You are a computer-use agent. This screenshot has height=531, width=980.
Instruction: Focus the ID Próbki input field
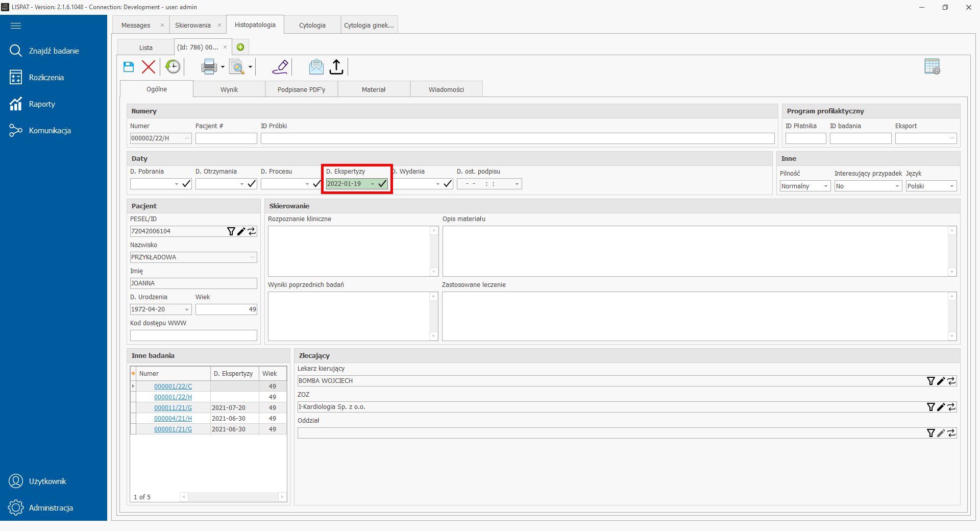coord(518,138)
